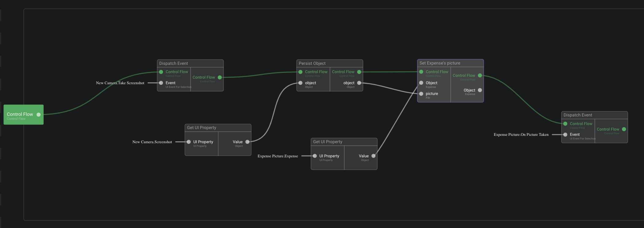This screenshot has height=228, width=644.
Task: Click Object Expense output port on Set Expense's picture
Action: click(480, 90)
